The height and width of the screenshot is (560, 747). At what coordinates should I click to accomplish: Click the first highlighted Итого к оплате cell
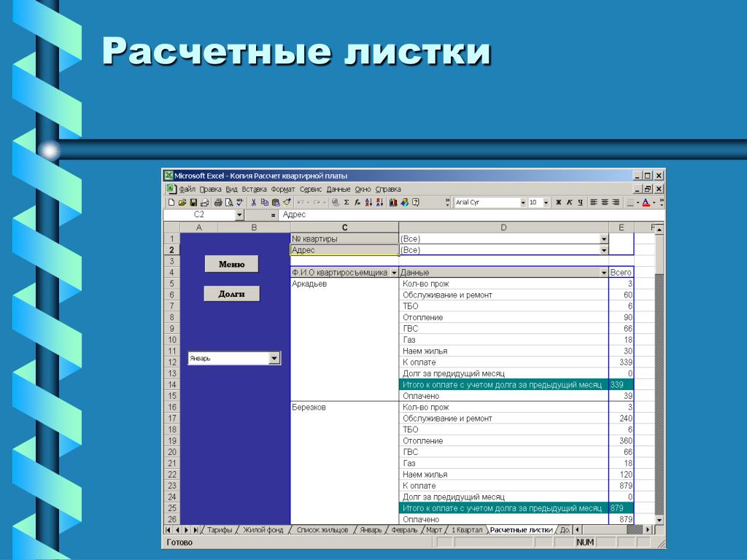click(503, 385)
